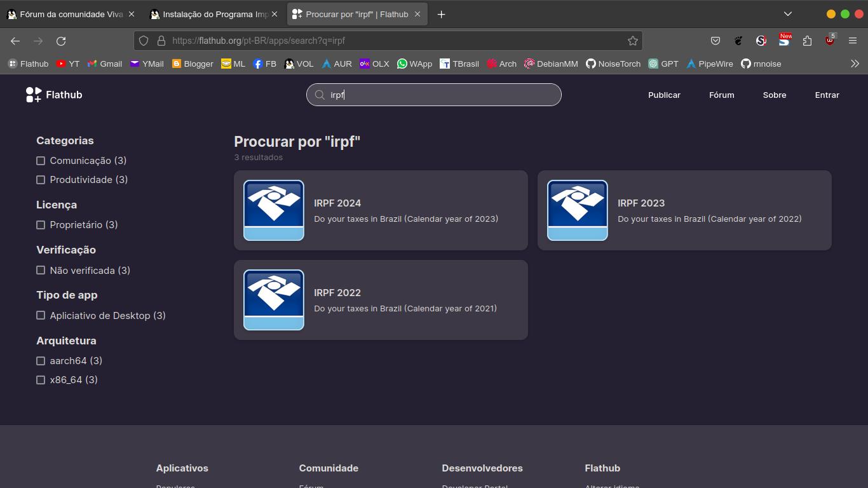Open the YT bookmark
This screenshot has height=488, width=868.
tap(67, 64)
